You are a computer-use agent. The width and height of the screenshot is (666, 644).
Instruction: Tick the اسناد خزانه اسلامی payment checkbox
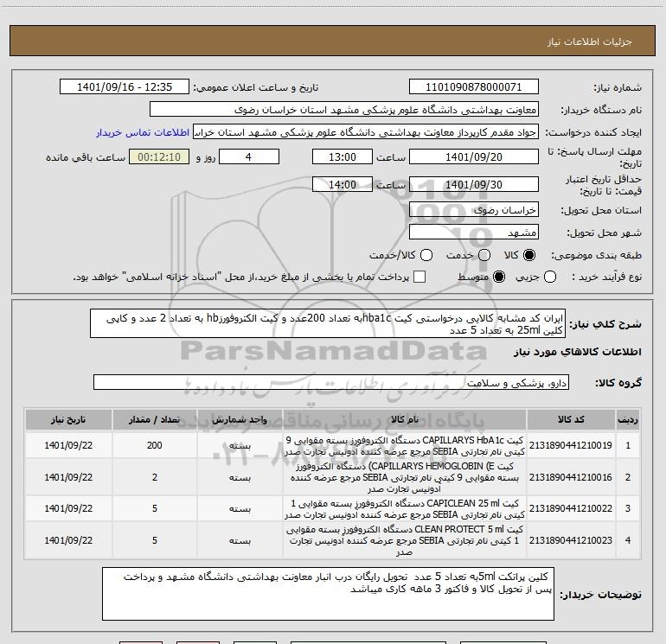point(419,277)
